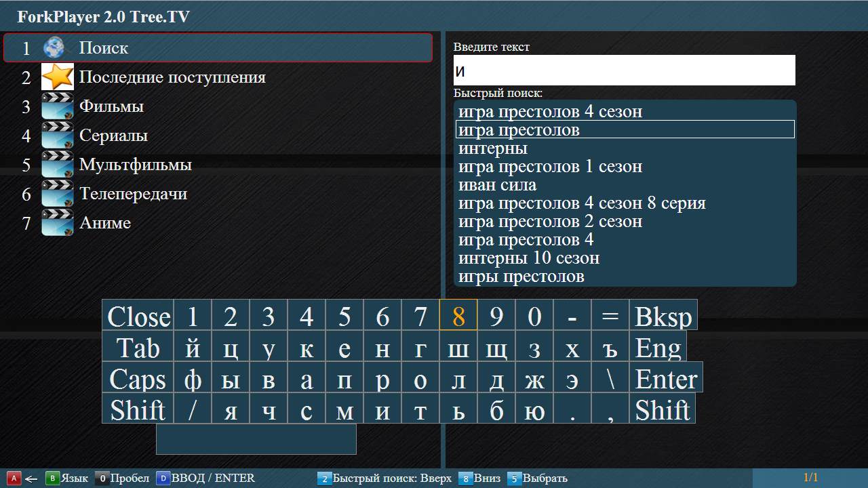Toggle the left Shift key

pos(138,408)
